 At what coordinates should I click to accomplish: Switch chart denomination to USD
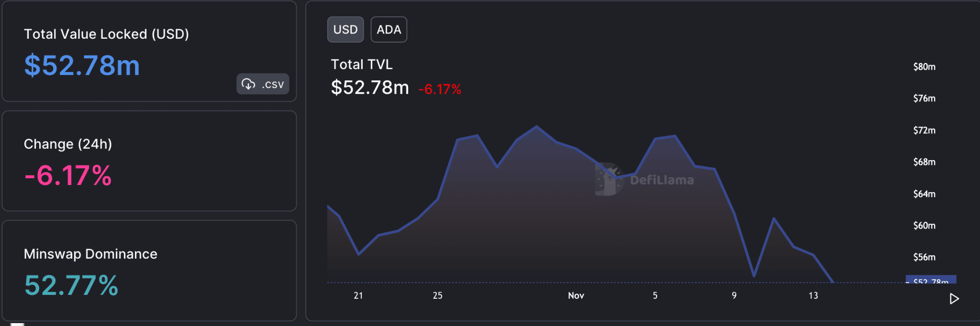(x=345, y=30)
